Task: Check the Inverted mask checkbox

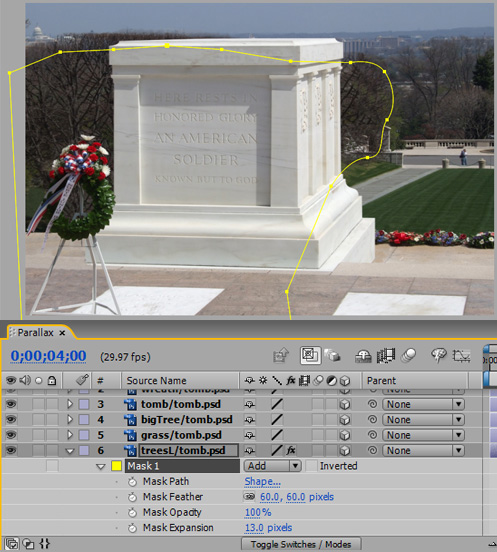Action: click(311, 466)
